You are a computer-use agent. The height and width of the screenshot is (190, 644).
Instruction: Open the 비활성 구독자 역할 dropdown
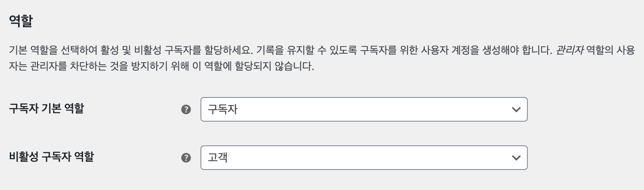click(x=364, y=158)
